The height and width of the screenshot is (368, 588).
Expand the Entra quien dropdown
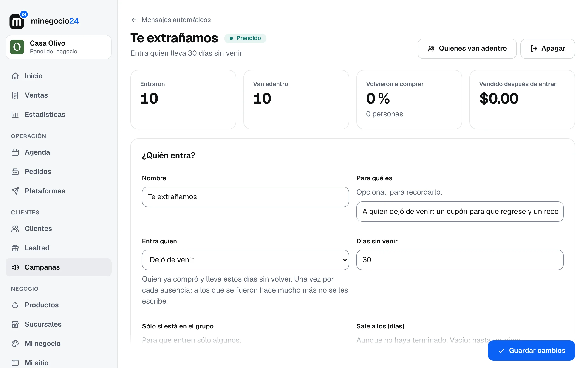(245, 260)
